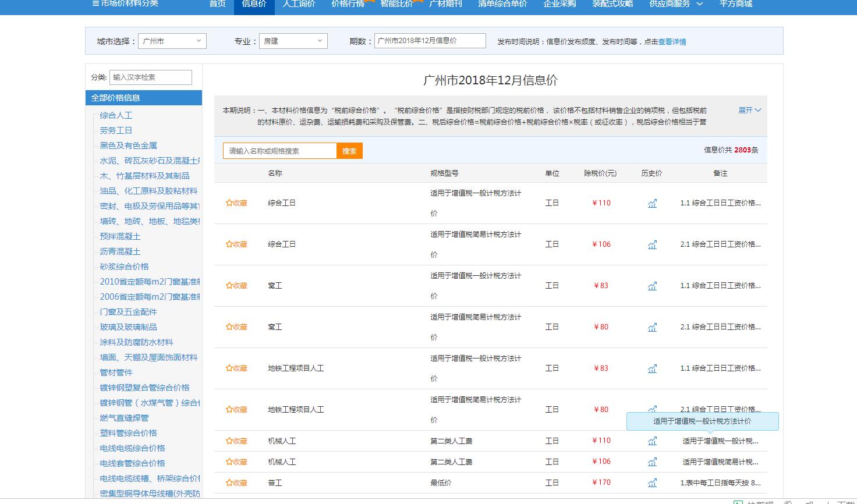Show history chart for 地铁工程项目人工 ¥83
857x504 pixels.
pyautogui.click(x=652, y=369)
